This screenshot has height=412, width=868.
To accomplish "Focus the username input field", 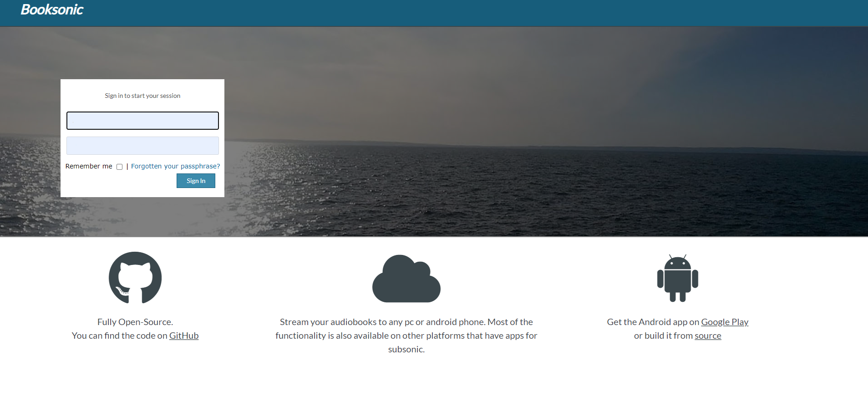I will (x=142, y=121).
